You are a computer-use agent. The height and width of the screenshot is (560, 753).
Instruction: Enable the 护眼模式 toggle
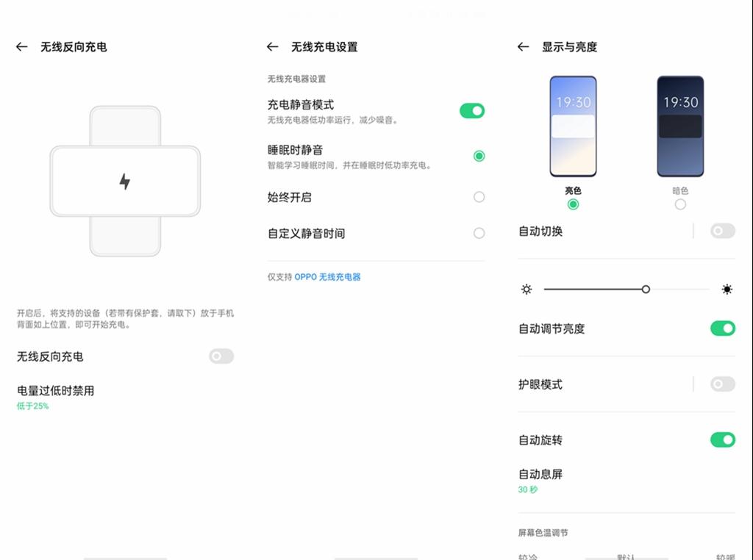[722, 384]
